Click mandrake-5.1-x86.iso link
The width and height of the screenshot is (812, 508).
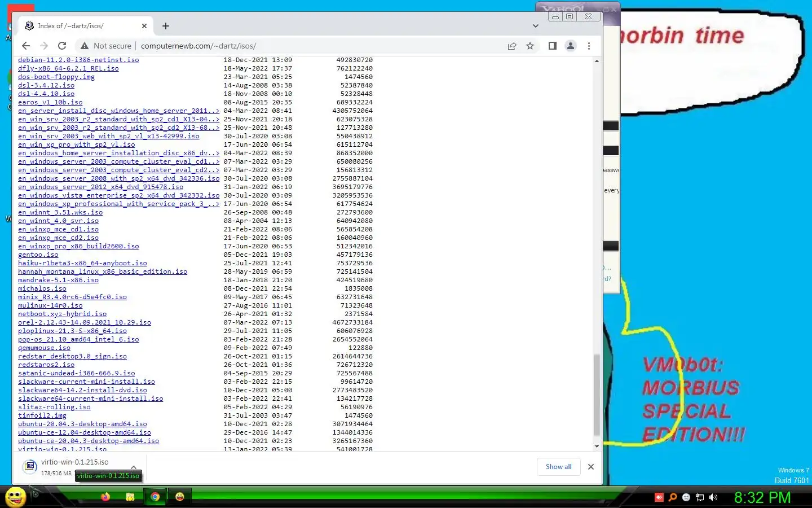tap(58, 280)
